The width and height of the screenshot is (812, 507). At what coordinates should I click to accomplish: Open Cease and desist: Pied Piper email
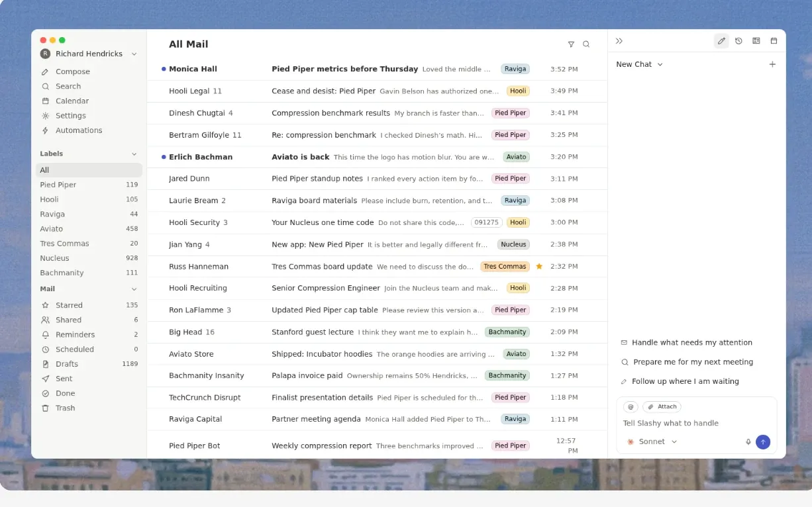pos(377,91)
